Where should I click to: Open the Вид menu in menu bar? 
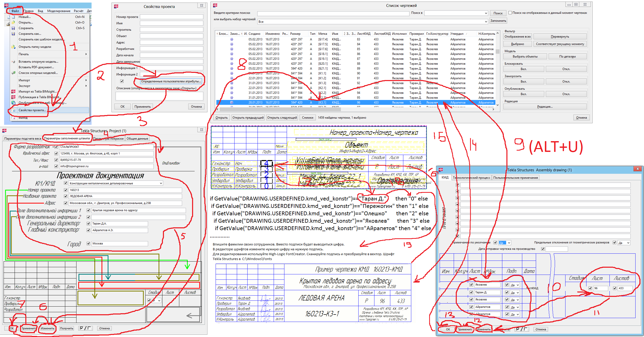click(x=40, y=11)
